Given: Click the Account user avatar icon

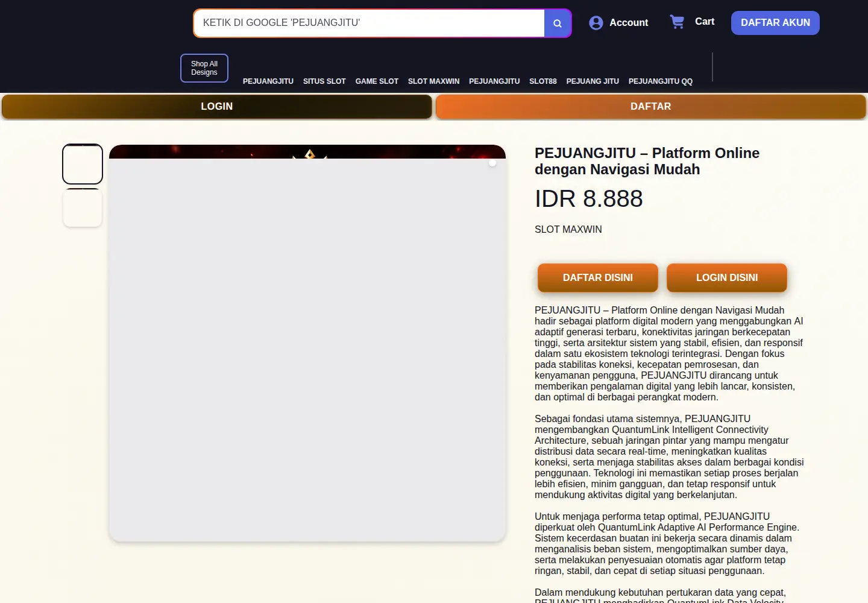Looking at the screenshot, I should coord(596,23).
